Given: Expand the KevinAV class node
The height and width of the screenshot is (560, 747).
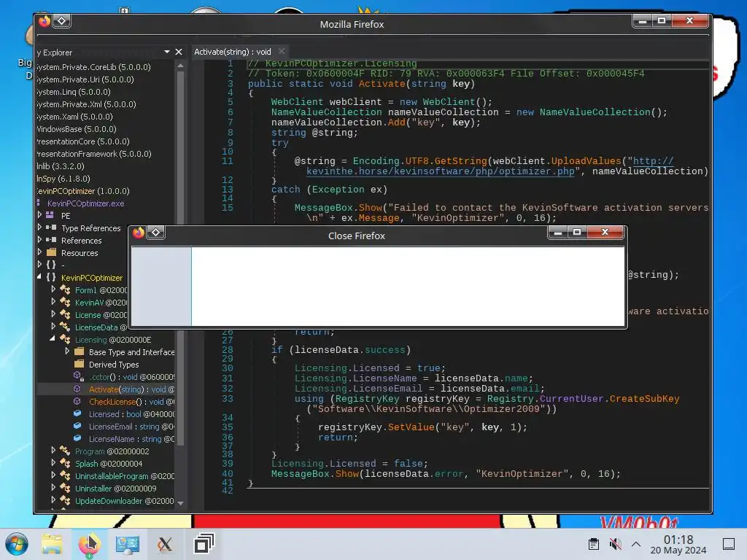Looking at the screenshot, I should [x=53, y=302].
